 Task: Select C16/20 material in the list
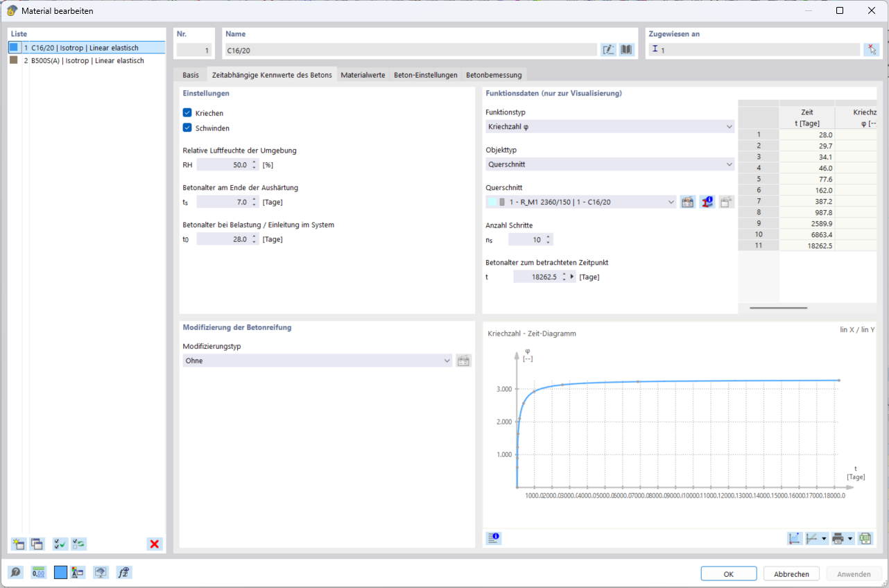87,48
